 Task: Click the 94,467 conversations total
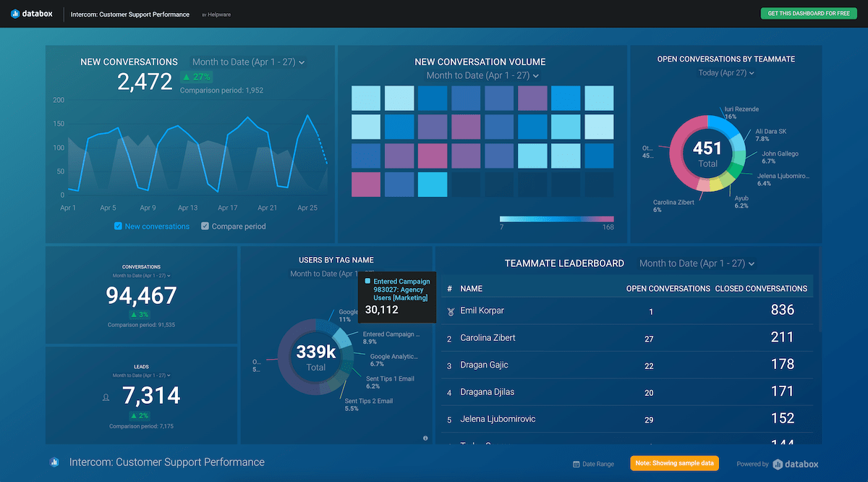point(141,295)
